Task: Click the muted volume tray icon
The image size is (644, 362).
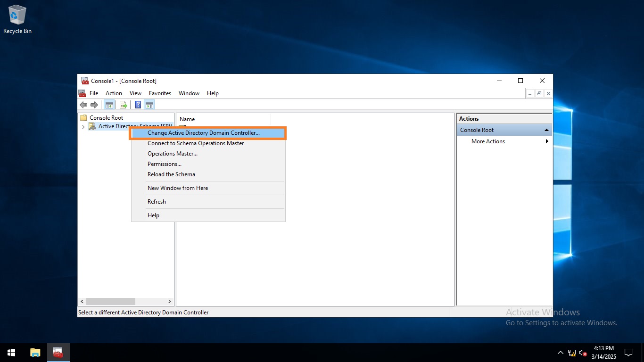Action: 583,353
